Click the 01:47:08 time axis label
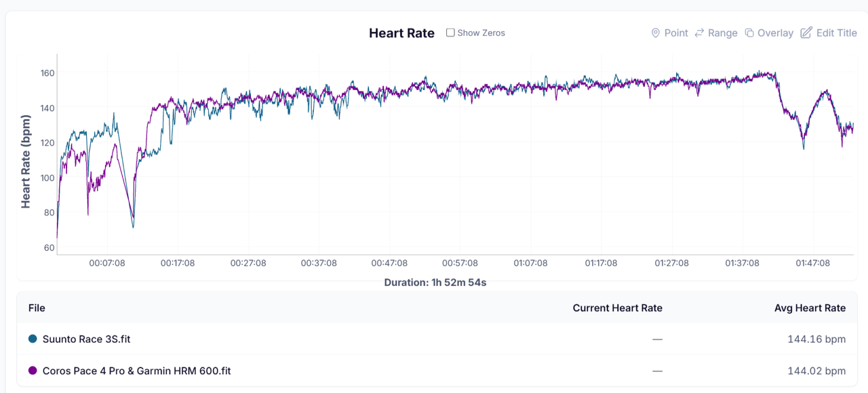Screen dimensions: 868x393 click(x=812, y=263)
